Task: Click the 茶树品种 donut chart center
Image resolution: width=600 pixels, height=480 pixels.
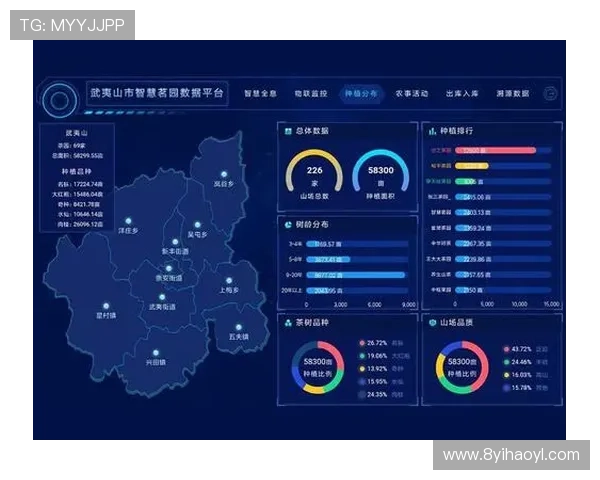Action: (318, 367)
